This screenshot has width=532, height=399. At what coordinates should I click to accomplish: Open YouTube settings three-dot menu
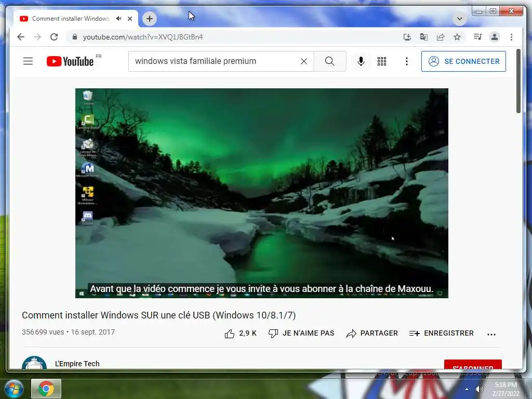406,61
